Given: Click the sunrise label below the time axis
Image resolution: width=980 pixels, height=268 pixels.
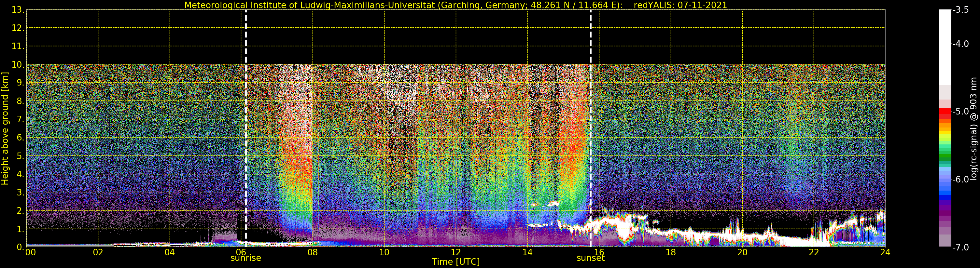Looking at the screenshot, I should click(246, 258).
